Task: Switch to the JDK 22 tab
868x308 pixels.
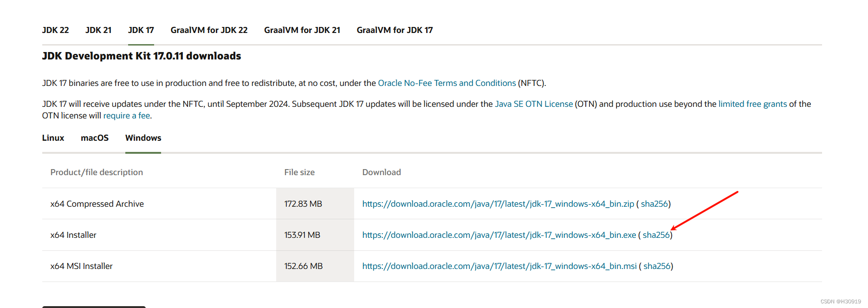Action: (x=55, y=30)
